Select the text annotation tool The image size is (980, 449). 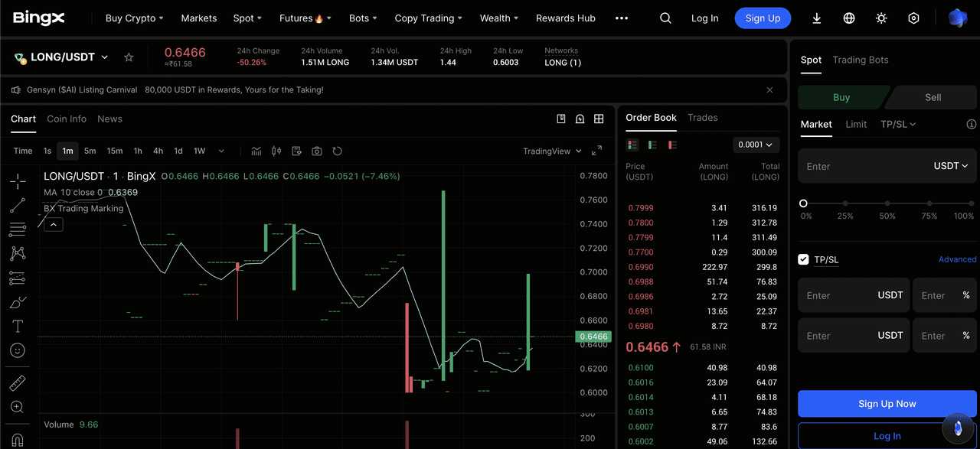(x=17, y=327)
